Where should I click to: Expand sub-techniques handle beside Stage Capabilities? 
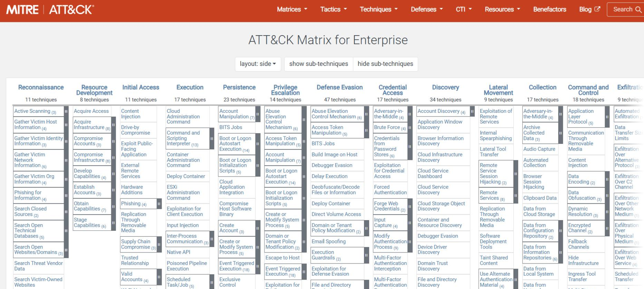coord(113,223)
